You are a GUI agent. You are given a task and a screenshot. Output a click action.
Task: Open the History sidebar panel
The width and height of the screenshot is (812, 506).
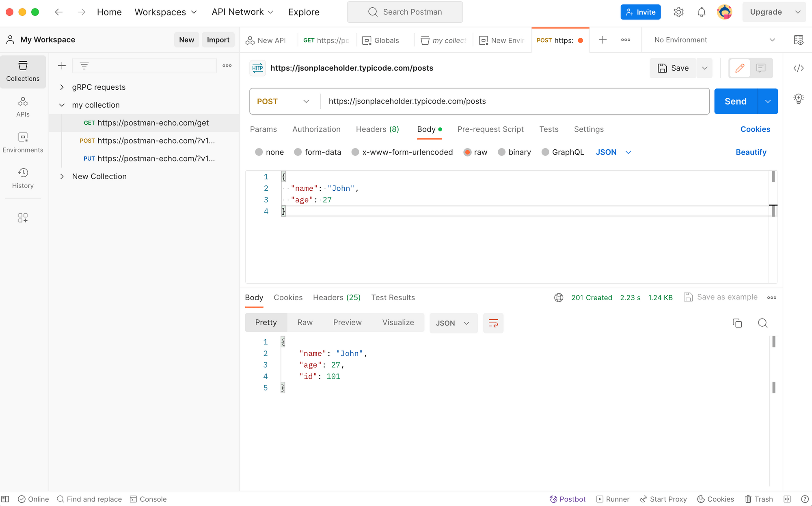tap(23, 179)
